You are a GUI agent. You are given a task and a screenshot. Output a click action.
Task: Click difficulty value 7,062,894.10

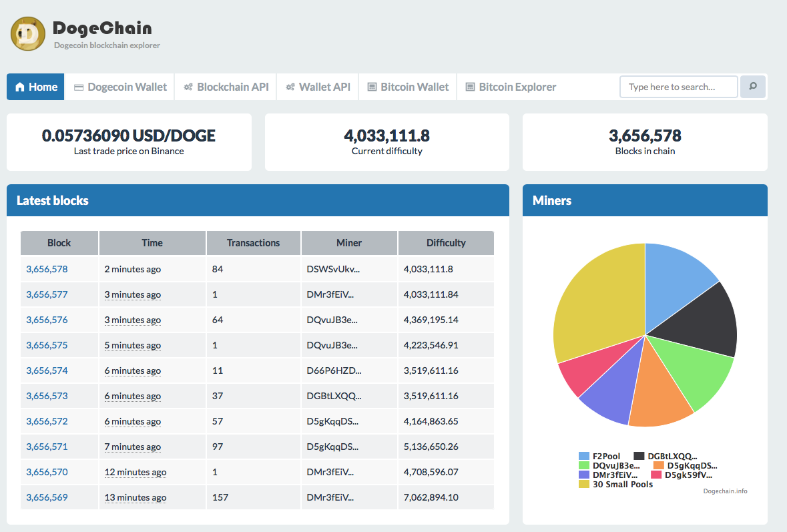pos(431,497)
